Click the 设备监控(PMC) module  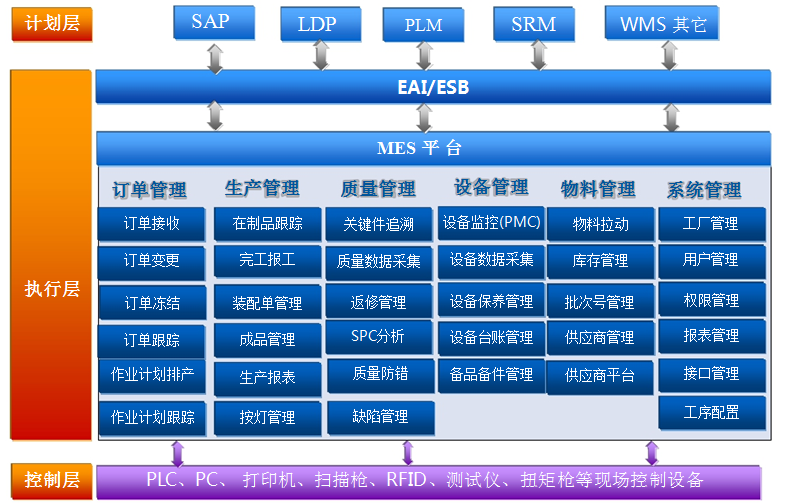(491, 223)
